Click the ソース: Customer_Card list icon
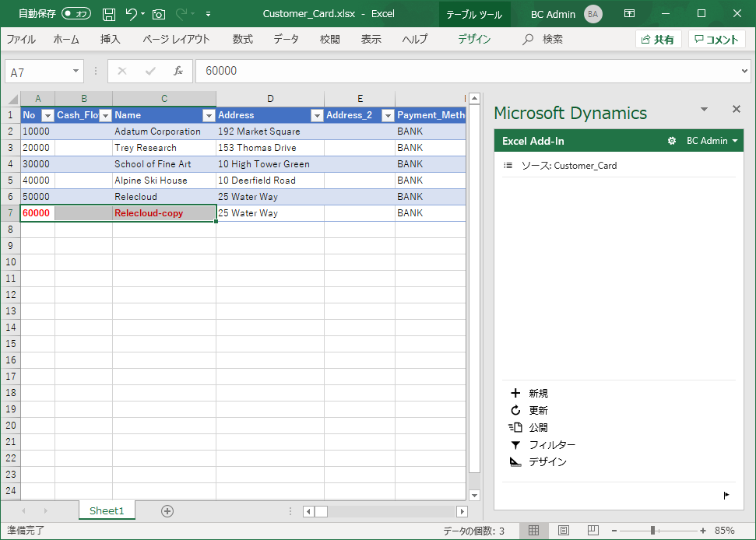756x540 pixels. click(x=508, y=166)
